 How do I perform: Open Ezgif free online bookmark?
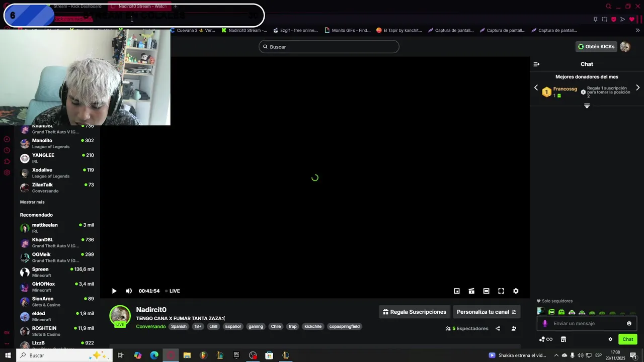(295, 30)
